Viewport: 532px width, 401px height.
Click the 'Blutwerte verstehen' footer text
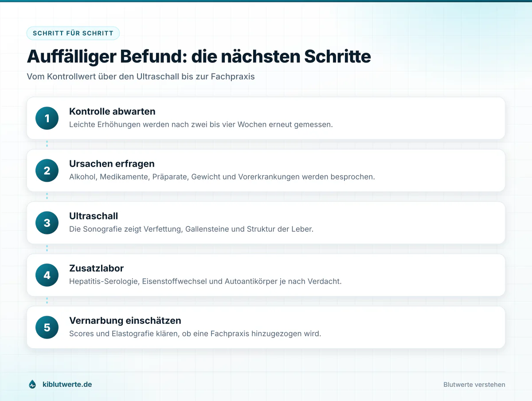474,385
